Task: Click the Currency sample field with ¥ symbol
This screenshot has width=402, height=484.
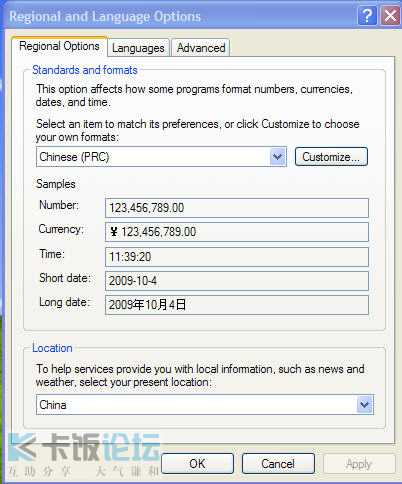Action: [237, 232]
